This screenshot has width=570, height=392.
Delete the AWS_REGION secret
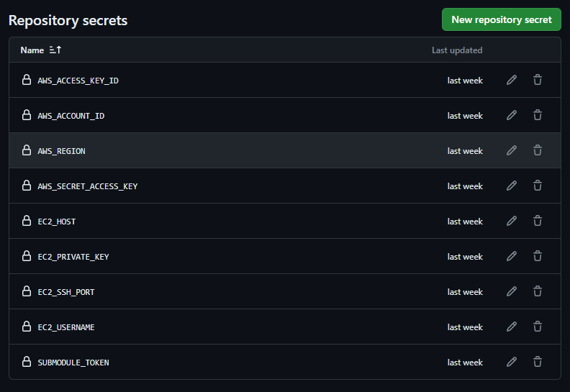pos(538,150)
